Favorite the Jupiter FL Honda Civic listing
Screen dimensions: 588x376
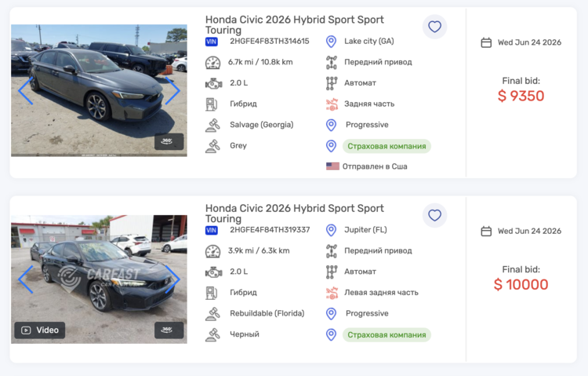[434, 215]
